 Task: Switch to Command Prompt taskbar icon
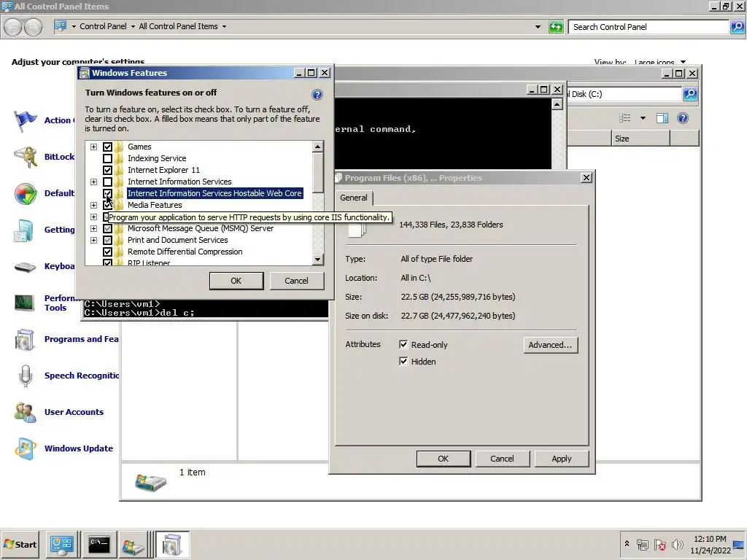pos(99,545)
